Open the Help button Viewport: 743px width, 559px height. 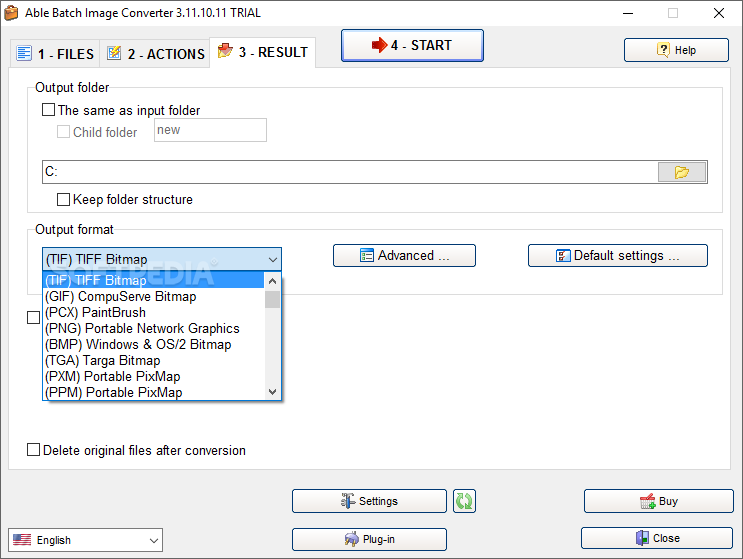(676, 50)
